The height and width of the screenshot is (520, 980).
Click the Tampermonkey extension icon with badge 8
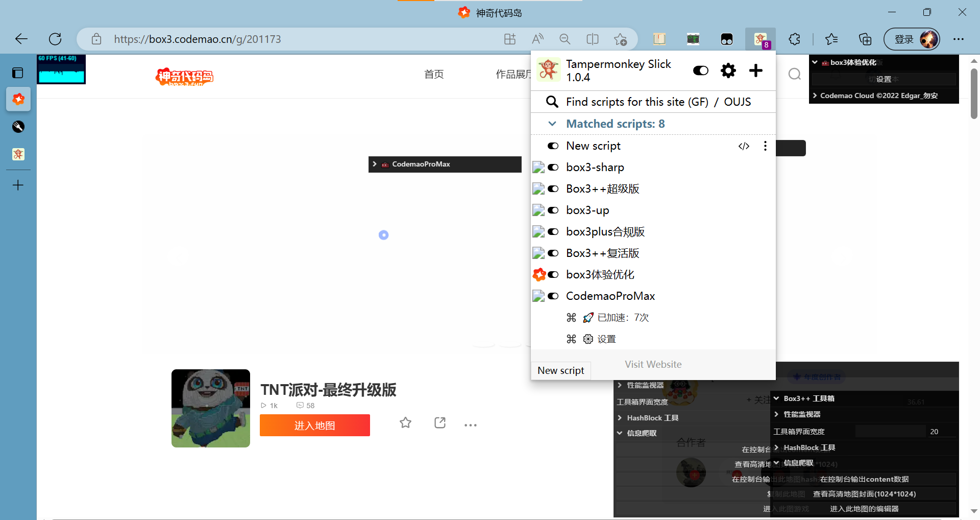761,39
